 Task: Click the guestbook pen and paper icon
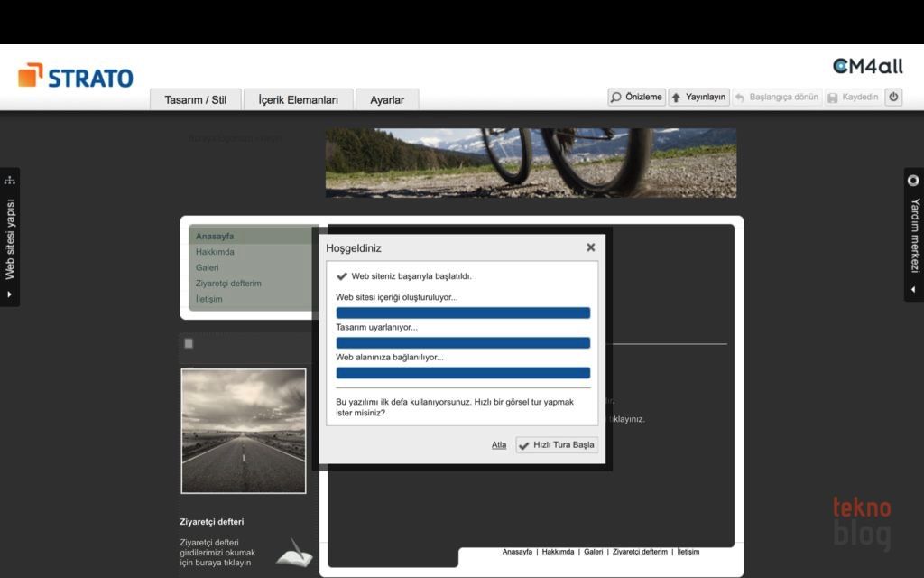click(294, 551)
